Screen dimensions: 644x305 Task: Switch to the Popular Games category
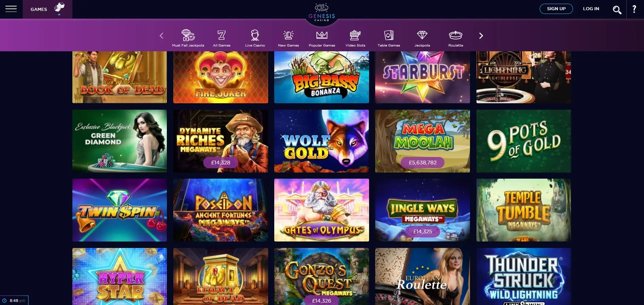322,39
